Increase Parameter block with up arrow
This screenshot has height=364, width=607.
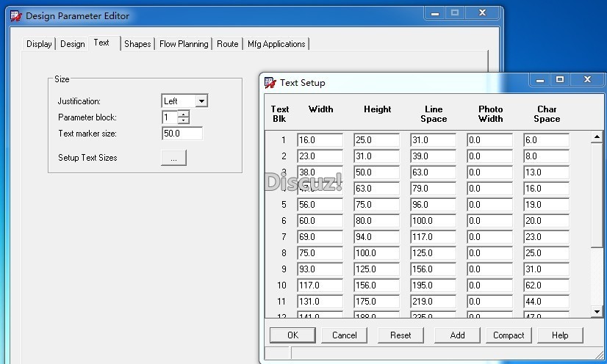184,114
